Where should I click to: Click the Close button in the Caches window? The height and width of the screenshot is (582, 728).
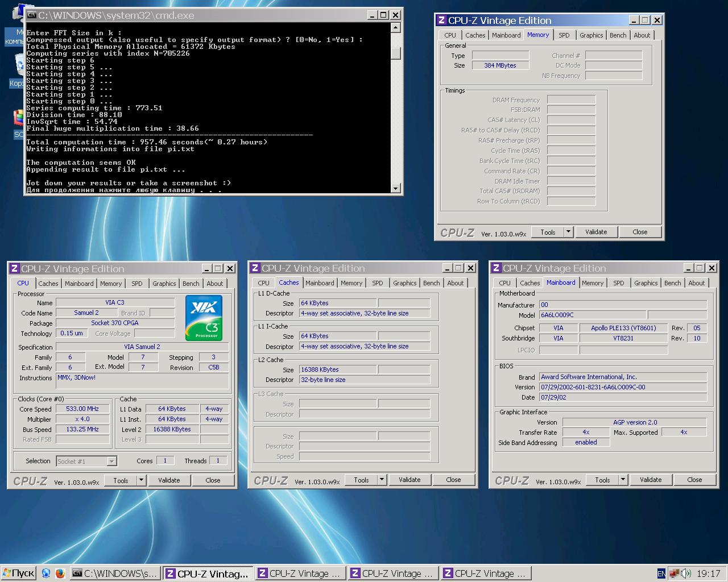[453, 480]
